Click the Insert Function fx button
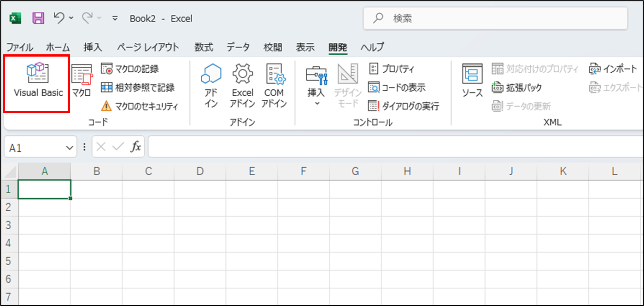The height and width of the screenshot is (306, 644). (x=136, y=147)
